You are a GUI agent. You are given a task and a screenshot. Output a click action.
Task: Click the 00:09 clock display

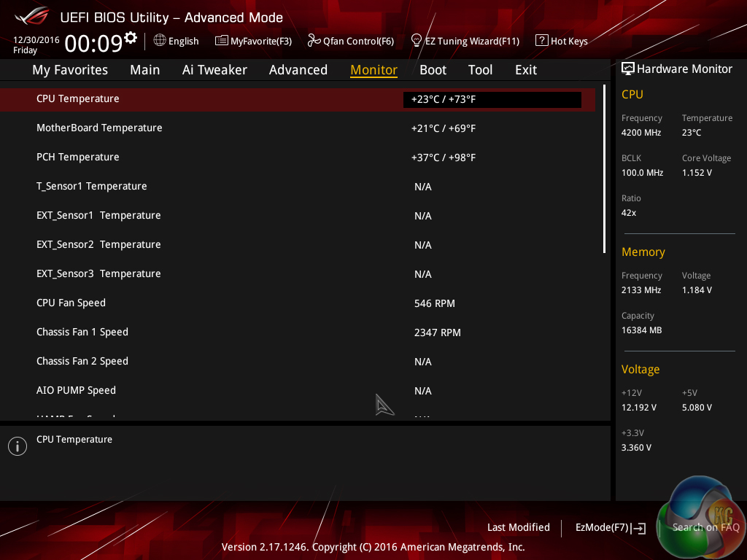(93, 43)
